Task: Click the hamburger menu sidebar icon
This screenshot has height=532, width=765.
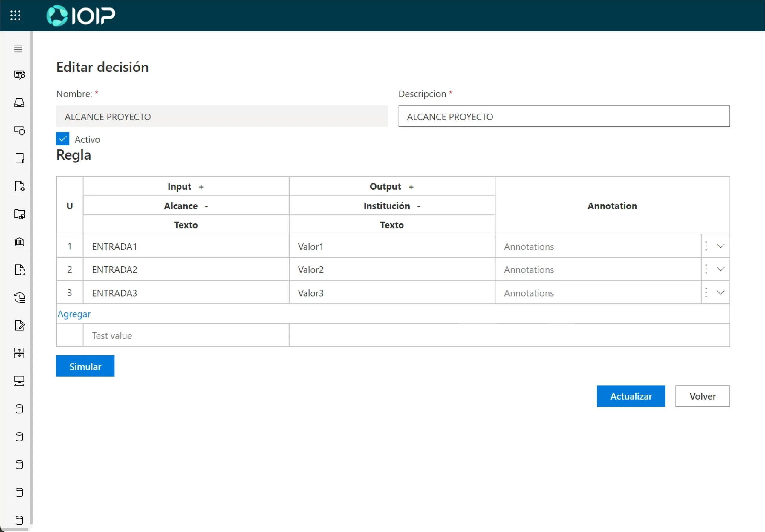Action: tap(18, 49)
